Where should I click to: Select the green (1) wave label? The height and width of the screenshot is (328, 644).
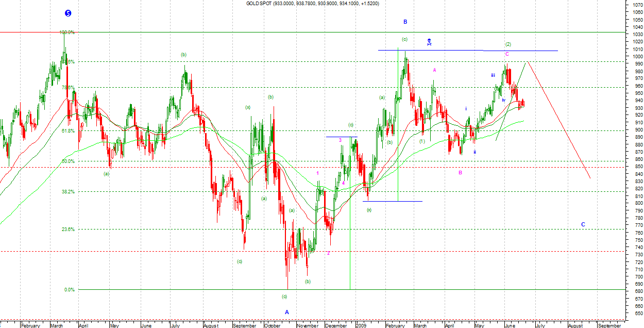(422, 141)
